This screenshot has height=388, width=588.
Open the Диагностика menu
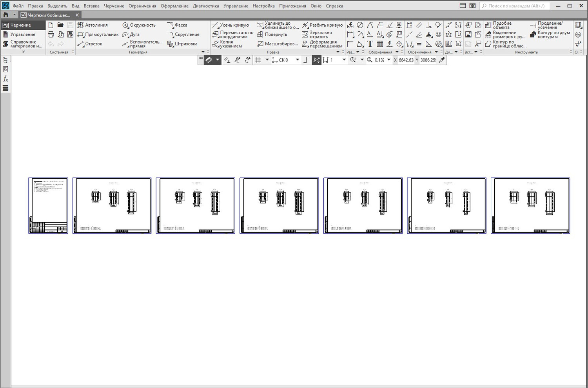(x=206, y=6)
